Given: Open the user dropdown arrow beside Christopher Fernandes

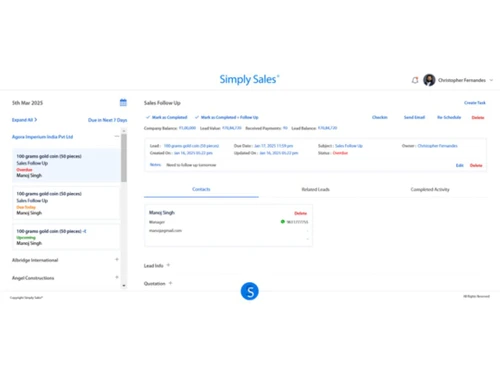Looking at the screenshot, I should pyautogui.click(x=491, y=80).
